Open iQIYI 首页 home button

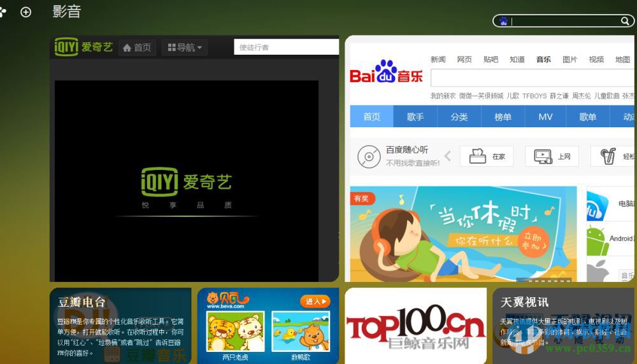coord(137,48)
